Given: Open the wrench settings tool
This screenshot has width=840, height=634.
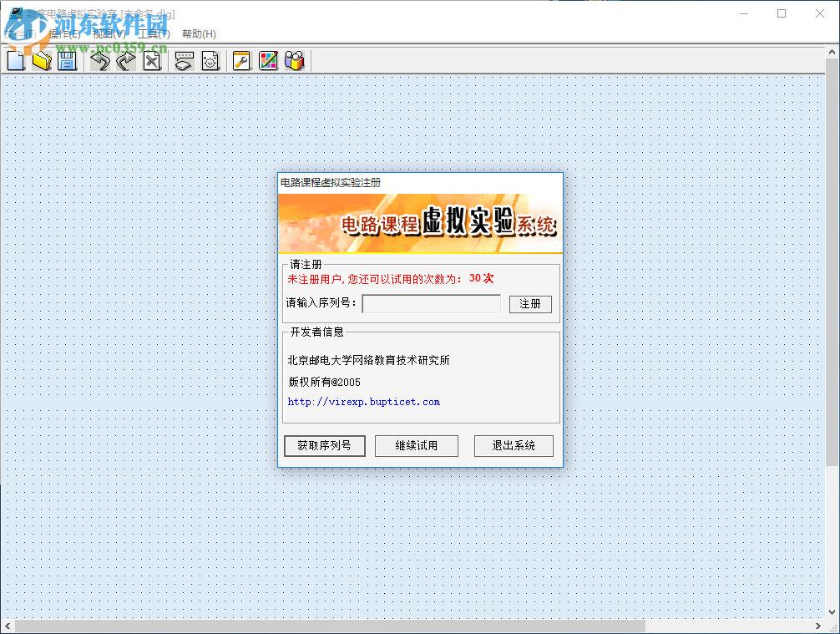Looking at the screenshot, I should click(241, 60).
